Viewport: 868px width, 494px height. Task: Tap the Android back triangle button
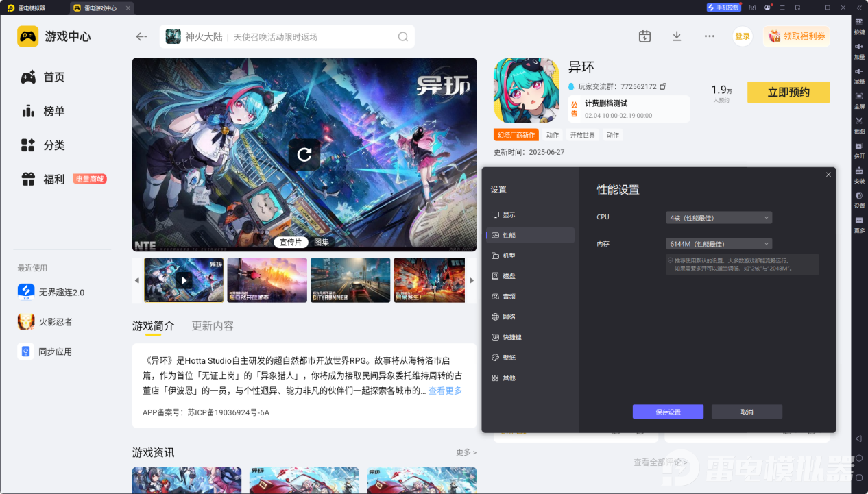tap(859, 439)
